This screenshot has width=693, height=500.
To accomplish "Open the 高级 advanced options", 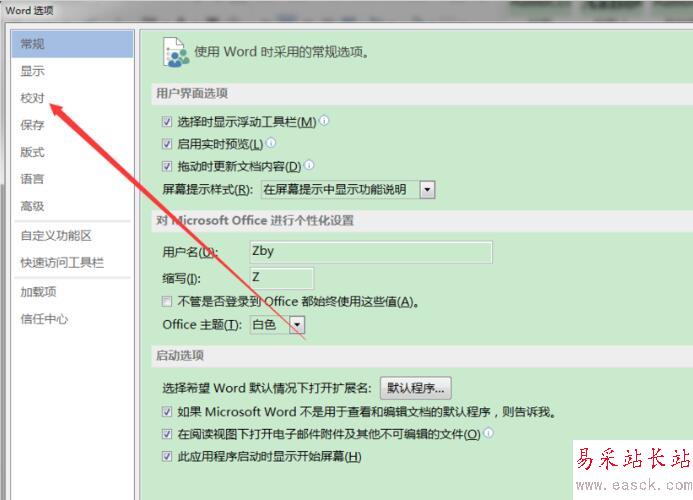I will click(x=33, y=206).
